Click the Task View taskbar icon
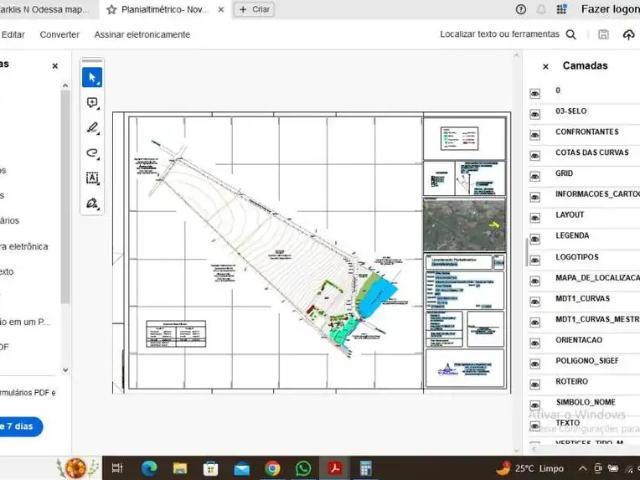 (x=118, y=468)
